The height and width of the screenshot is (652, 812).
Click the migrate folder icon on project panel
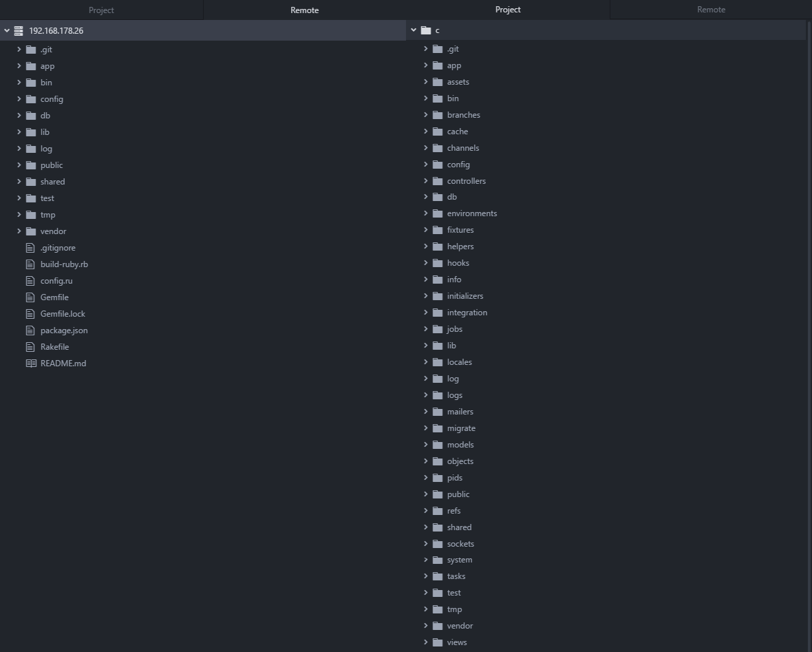click(438, 428)
